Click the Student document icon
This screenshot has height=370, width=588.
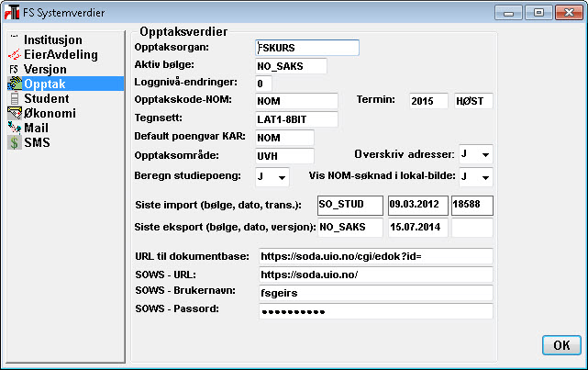[x=15, y=98]
